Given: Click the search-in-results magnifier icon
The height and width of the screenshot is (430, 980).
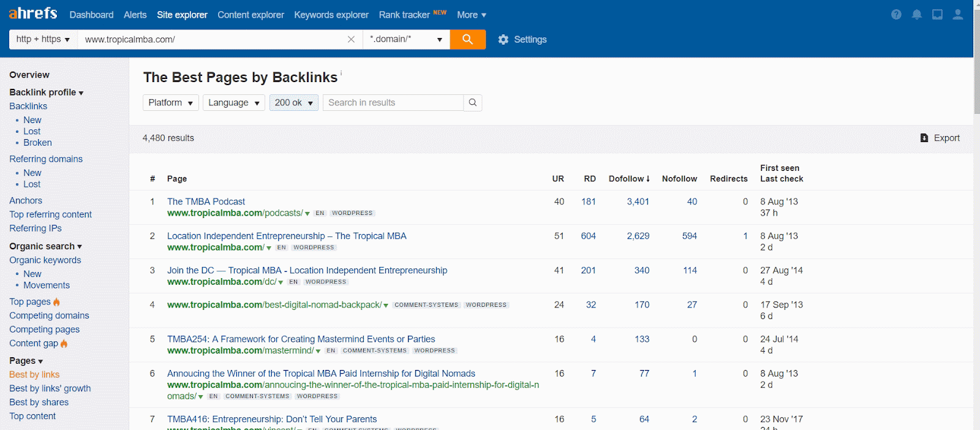Looking at the screenshot, I should [472, 102].
